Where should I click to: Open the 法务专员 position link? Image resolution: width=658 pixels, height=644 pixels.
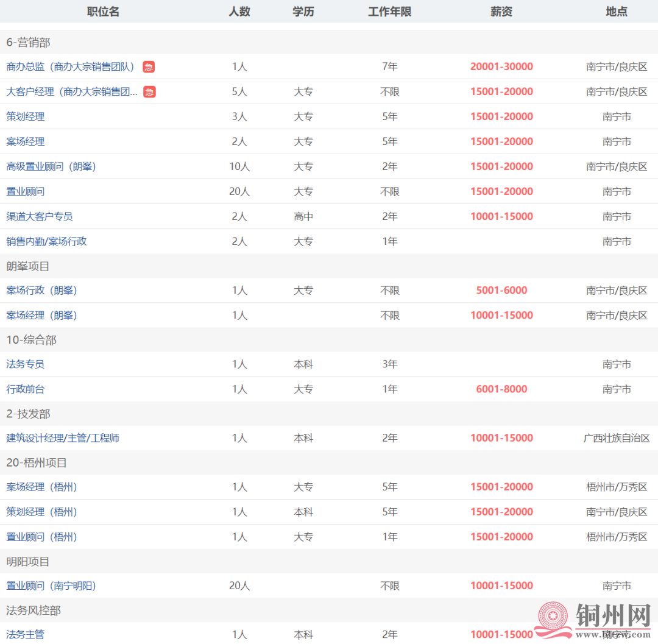[26, 364]
